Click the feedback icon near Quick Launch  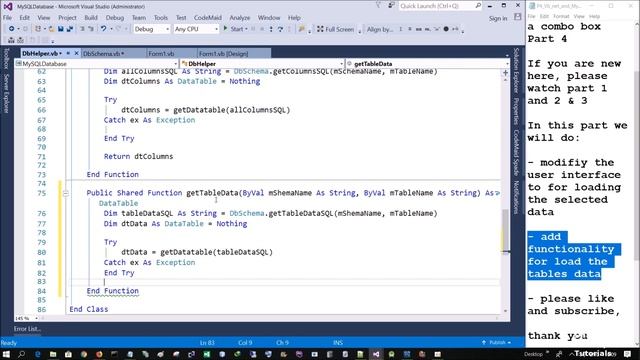[391, 5]
